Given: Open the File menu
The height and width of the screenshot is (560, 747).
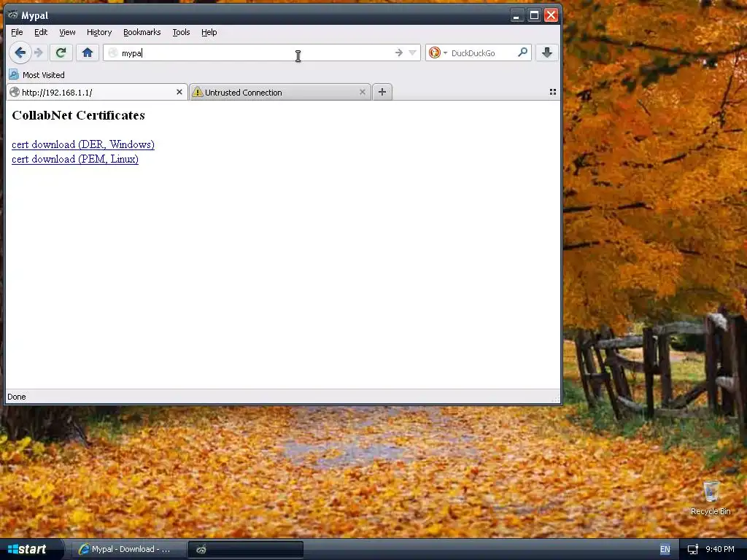Looking at the screenshot, I should 17,32.
